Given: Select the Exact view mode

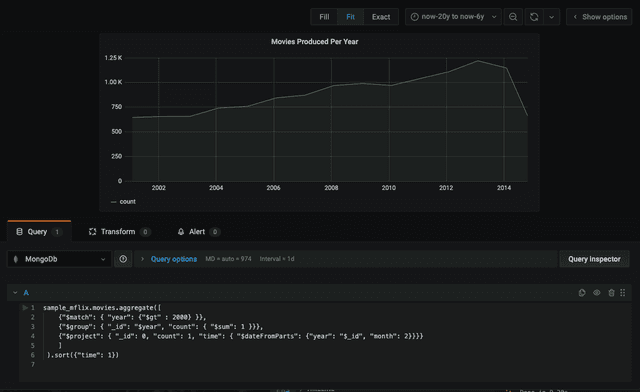Looking at the screenshot, I should click(x=381, y=17).
